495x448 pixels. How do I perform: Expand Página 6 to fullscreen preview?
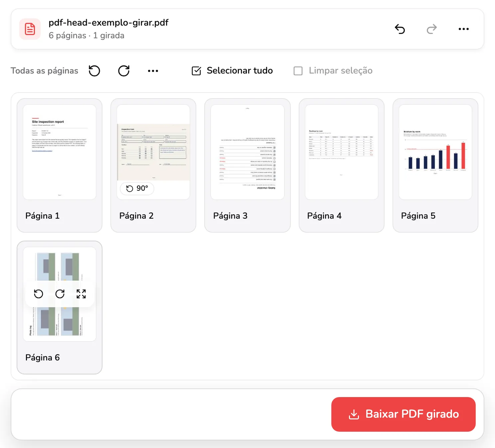pyautogui.click(x=81, y=294)
